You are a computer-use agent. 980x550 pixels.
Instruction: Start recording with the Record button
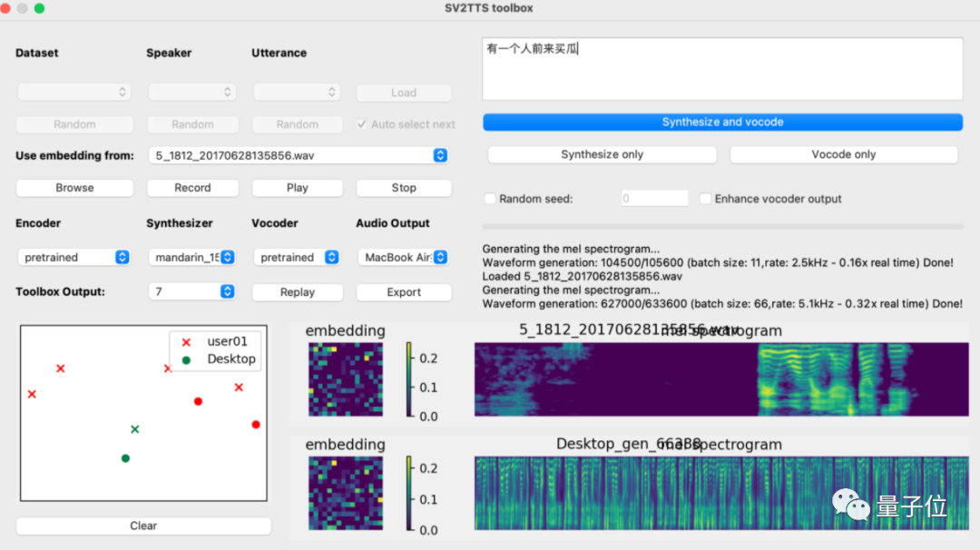tap(192, 188)
